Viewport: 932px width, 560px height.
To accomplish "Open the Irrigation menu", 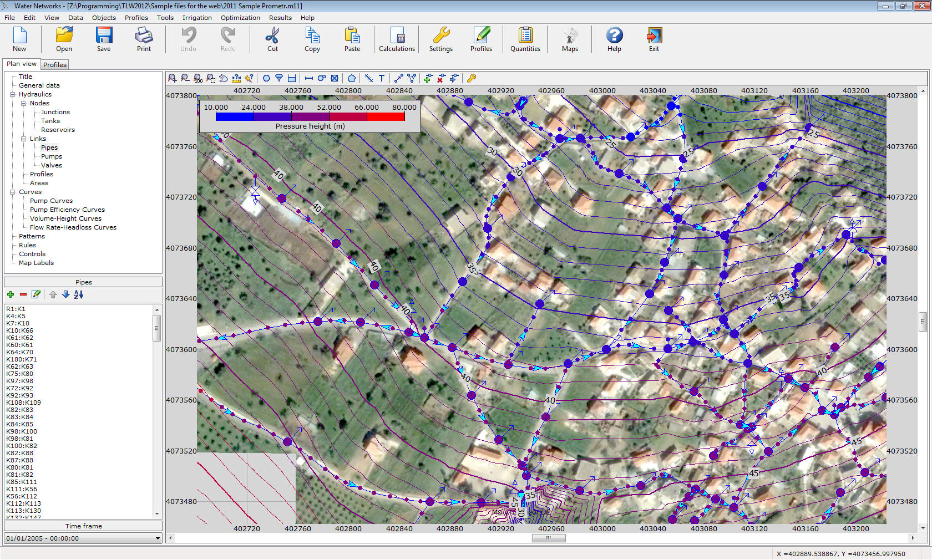I will coord(197,18).
